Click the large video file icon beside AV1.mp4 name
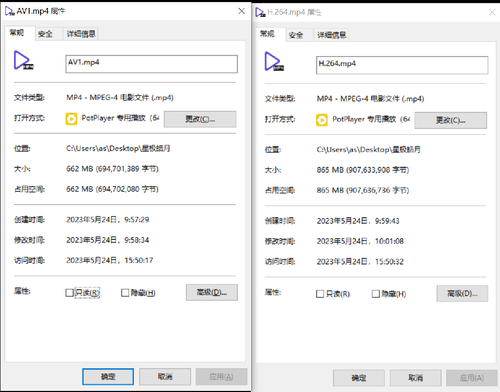Viewport: 500px width, 392px height. point(23,60)
